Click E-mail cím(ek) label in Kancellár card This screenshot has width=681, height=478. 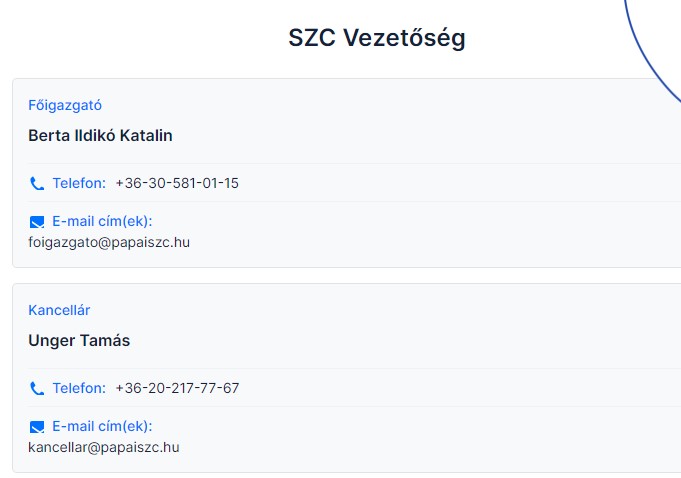click(102, 426)
